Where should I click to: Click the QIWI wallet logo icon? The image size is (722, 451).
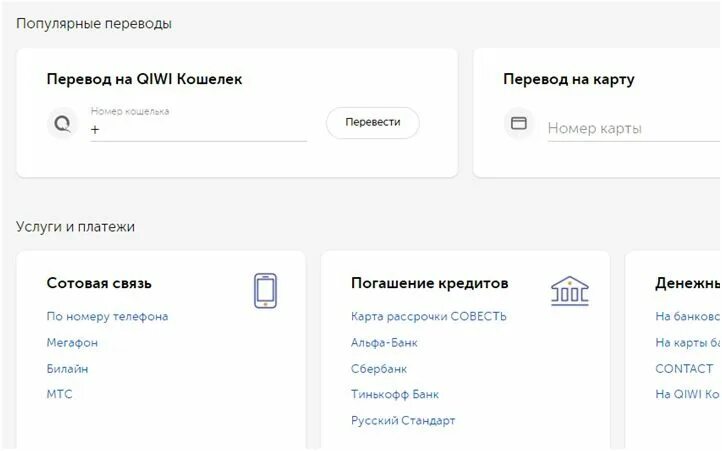(x=63, y=123)
